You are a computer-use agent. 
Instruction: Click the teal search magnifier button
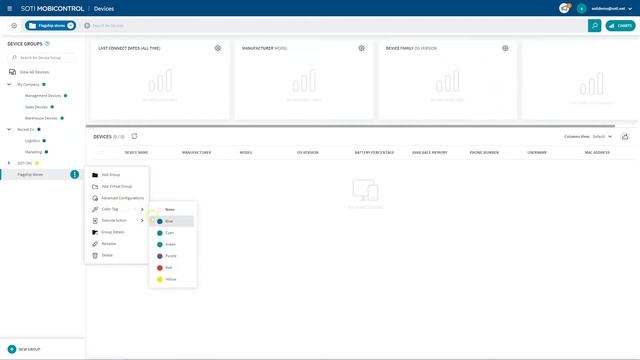(x=594, y=25)
